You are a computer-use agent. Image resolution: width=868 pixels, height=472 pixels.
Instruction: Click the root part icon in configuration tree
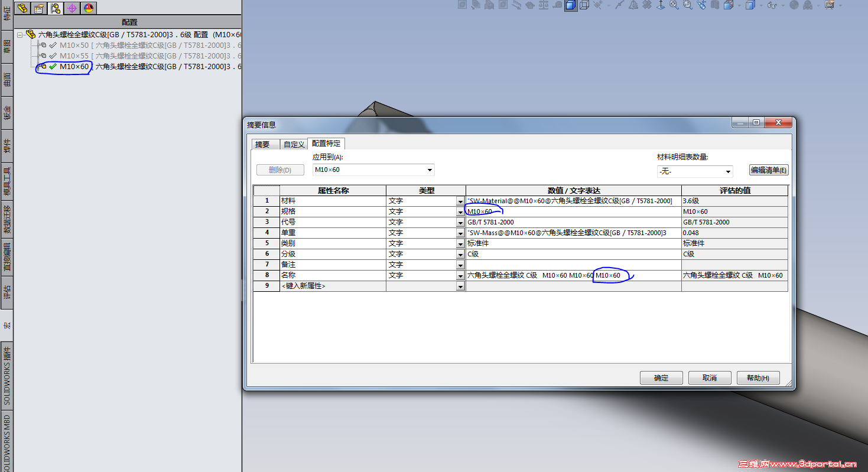coord(31,35)
